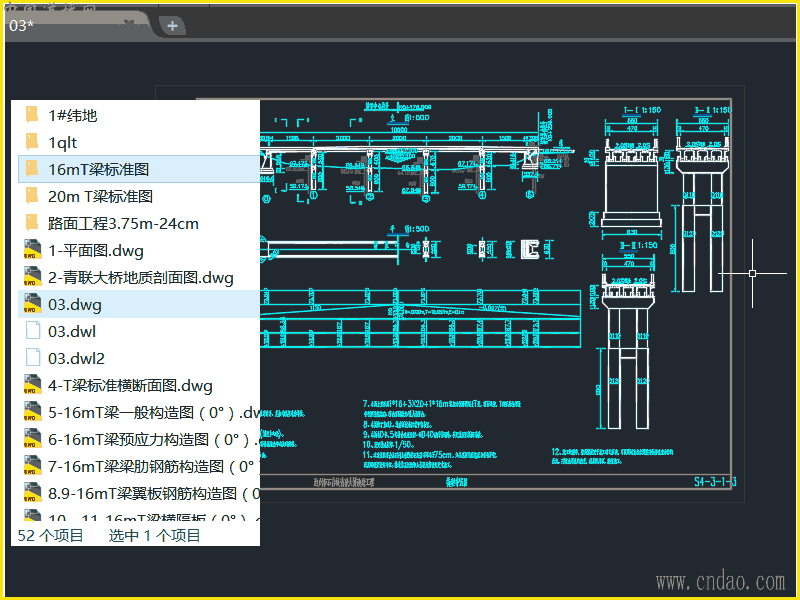The width and height of the screenshot is (800, 600).
Task: Click the 20m T梁标准图 folder icon
Action: (32, 196)
